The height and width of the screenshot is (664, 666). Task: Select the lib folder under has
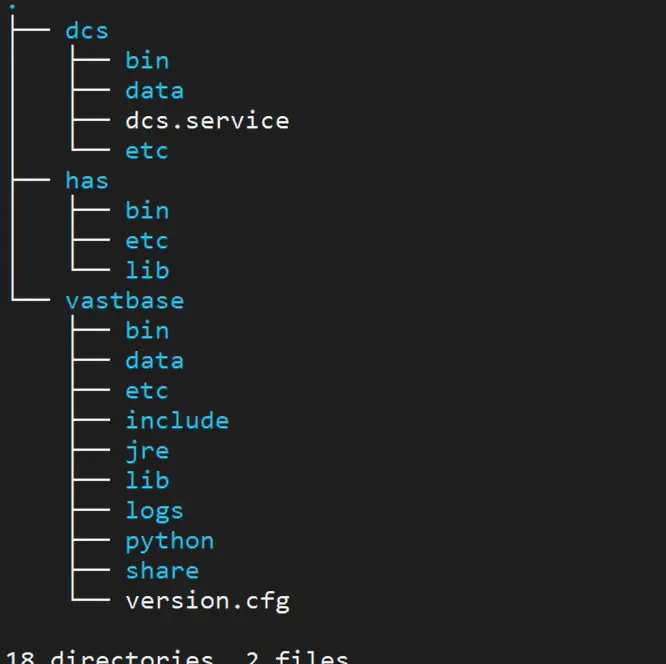point(147,270)
